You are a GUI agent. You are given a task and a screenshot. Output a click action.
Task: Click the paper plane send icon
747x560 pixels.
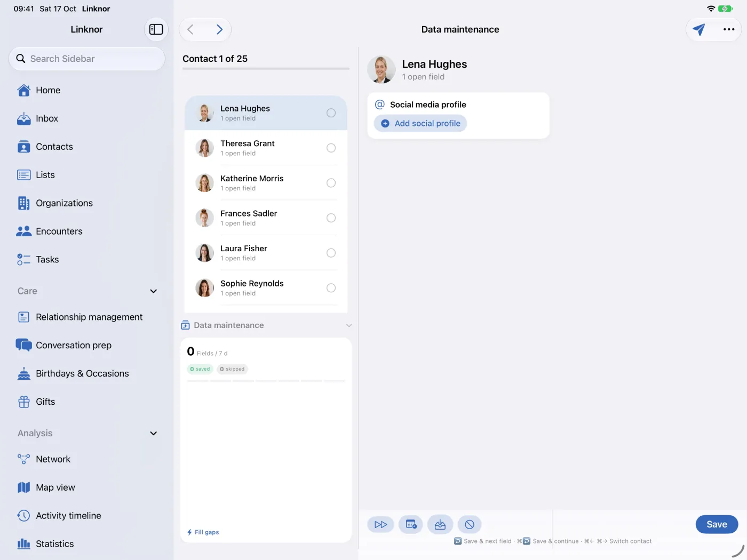(699, 29)
